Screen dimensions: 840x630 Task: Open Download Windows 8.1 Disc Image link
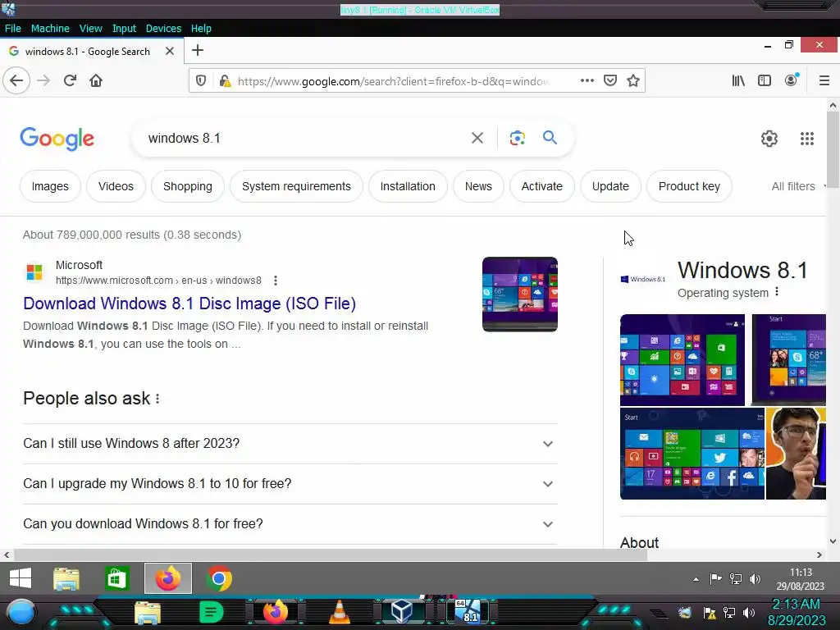point(189,304)
